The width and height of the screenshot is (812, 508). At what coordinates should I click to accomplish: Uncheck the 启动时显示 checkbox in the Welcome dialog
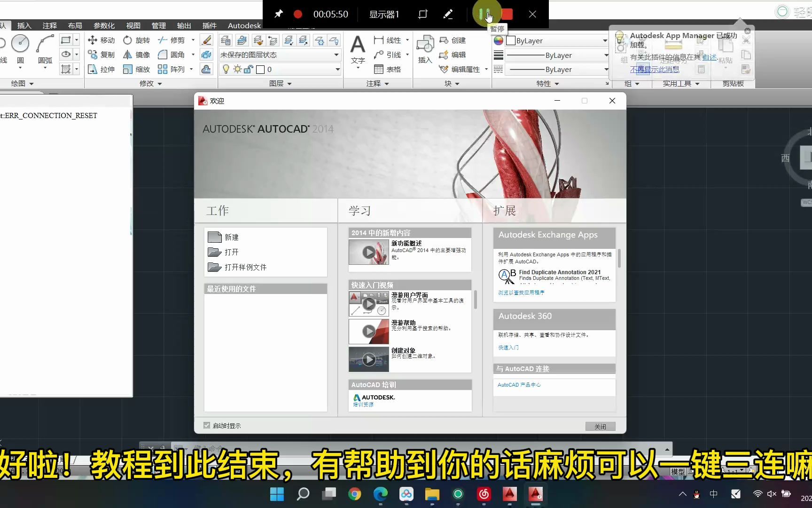[x=206, y=425]
